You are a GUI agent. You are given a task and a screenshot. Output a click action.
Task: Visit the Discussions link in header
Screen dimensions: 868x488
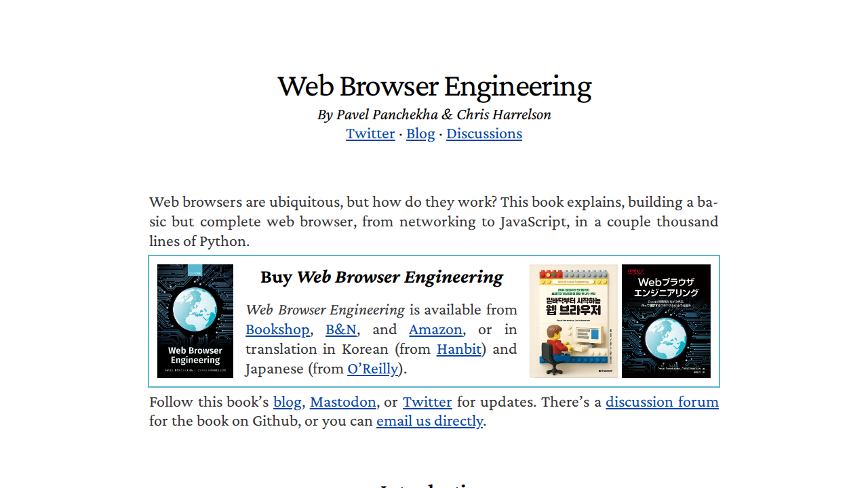[x=484, y=134]
